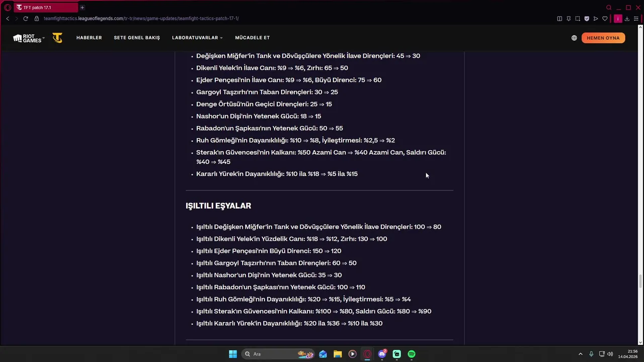Screen dimensions: 644x362
Task: Click Işıltılı Gargoyl Taşzırhı'nın line
Action: click(x=276, y=263)
